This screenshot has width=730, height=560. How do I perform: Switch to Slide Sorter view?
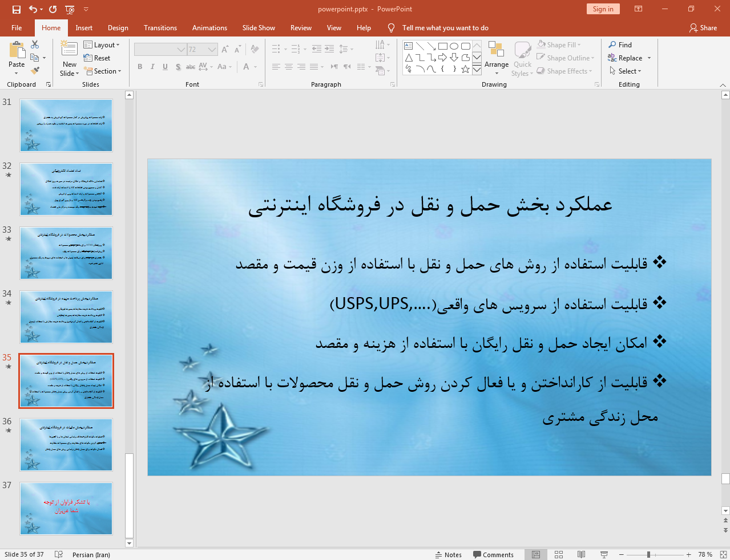[559, 554]
